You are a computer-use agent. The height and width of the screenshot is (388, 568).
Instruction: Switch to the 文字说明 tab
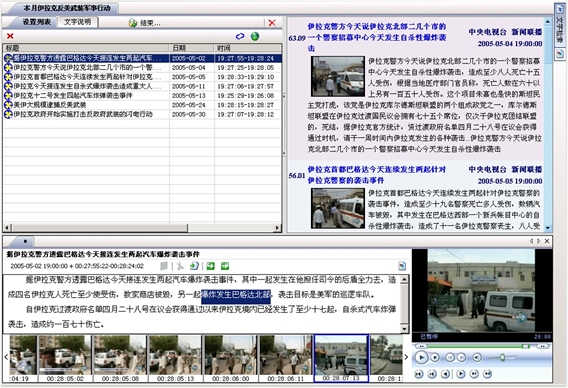coord(77,22)
